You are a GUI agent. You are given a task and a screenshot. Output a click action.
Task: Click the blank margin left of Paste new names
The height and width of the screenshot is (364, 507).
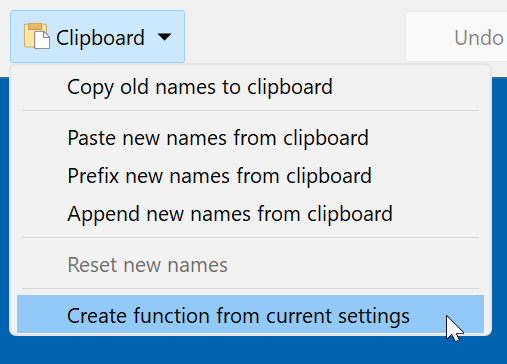click(42, 138)
